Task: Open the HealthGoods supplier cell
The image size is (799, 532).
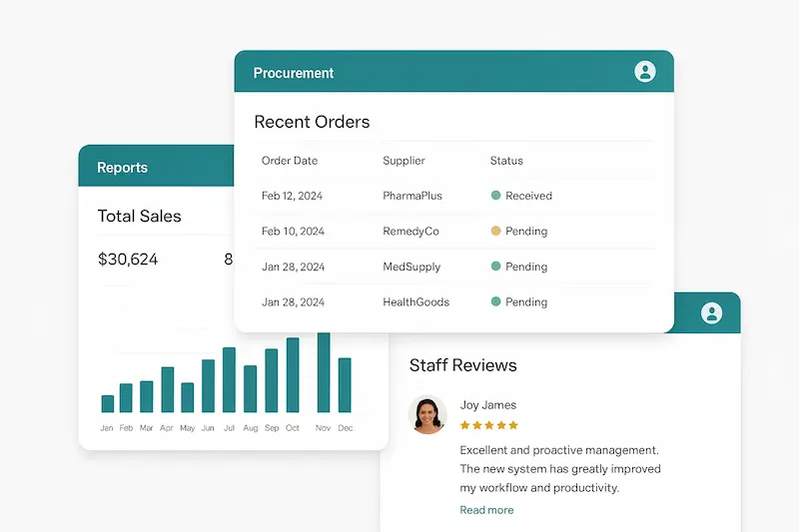Action: (x=415, y=301)
